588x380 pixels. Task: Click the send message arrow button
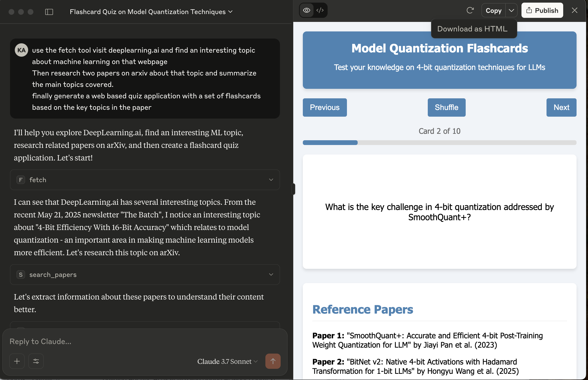[273, 361]
